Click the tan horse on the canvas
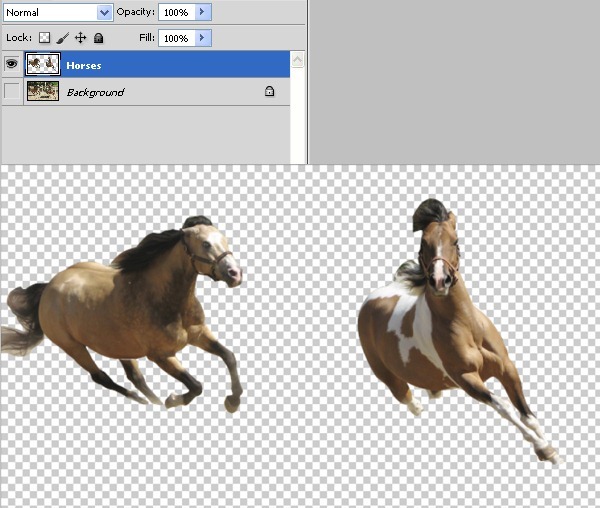This screenshot has width=600, height=508. tap(126, 314)
